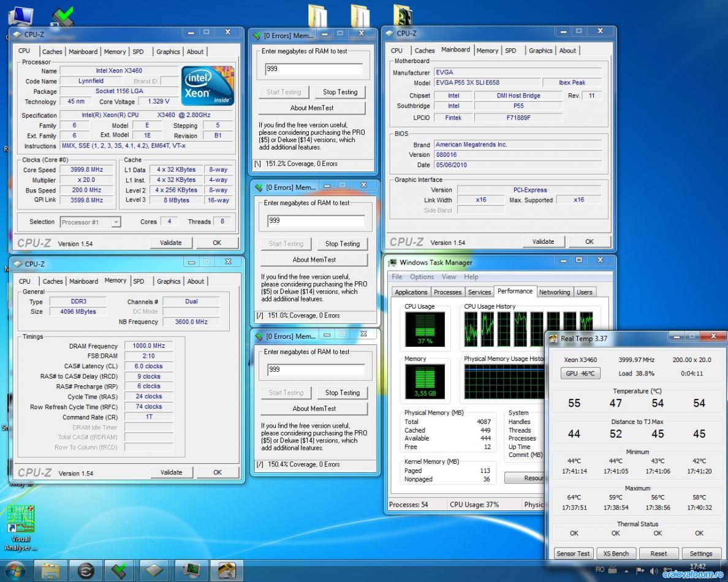Click Validate in CPU-Z Xeon processor window
This screenshot has height=582, width=728.
[x=171, y=243]
